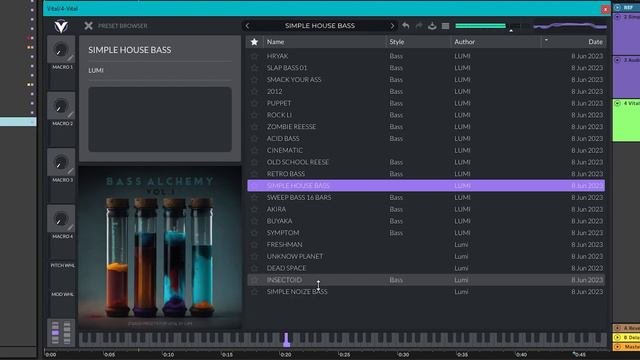Favorite the ROCK LI preset star
Image resolution: width=640 pixels, height=360 pixels.
(x=254, y=115)
